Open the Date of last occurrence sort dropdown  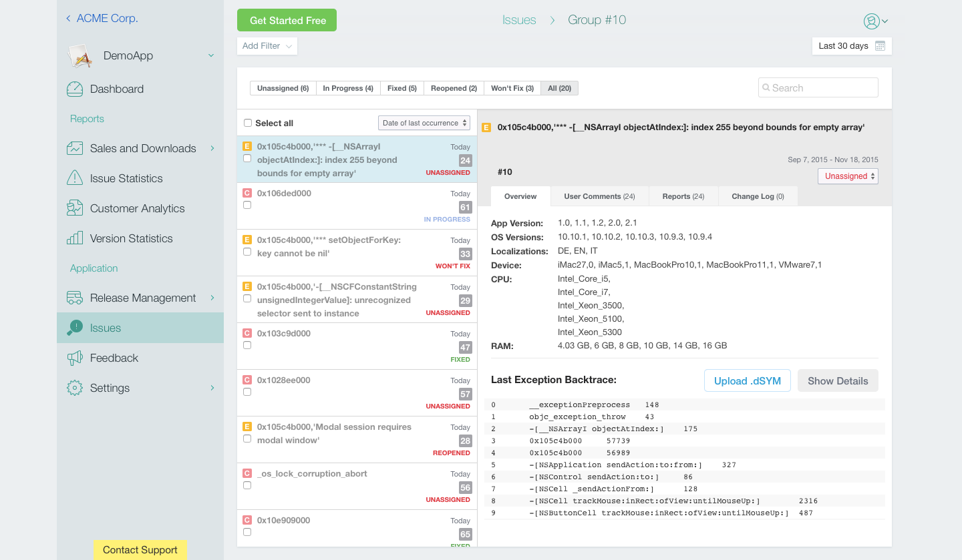[x=424, y=123]
